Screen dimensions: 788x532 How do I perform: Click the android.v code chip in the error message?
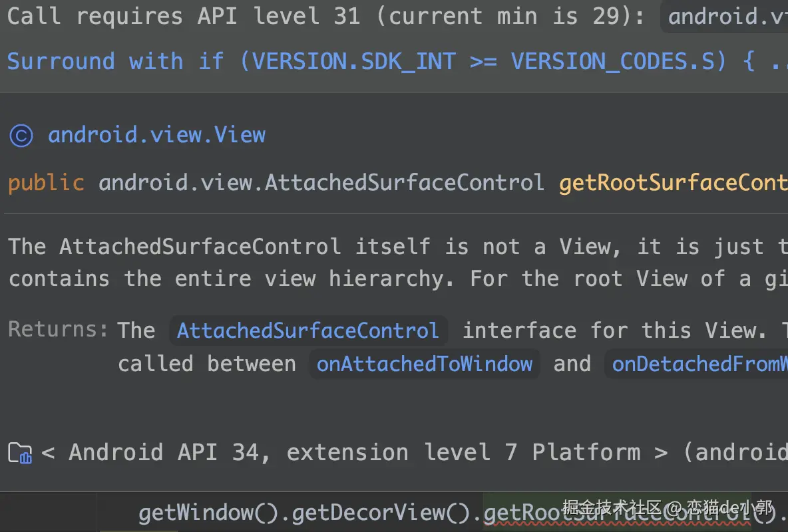[724, 17]
